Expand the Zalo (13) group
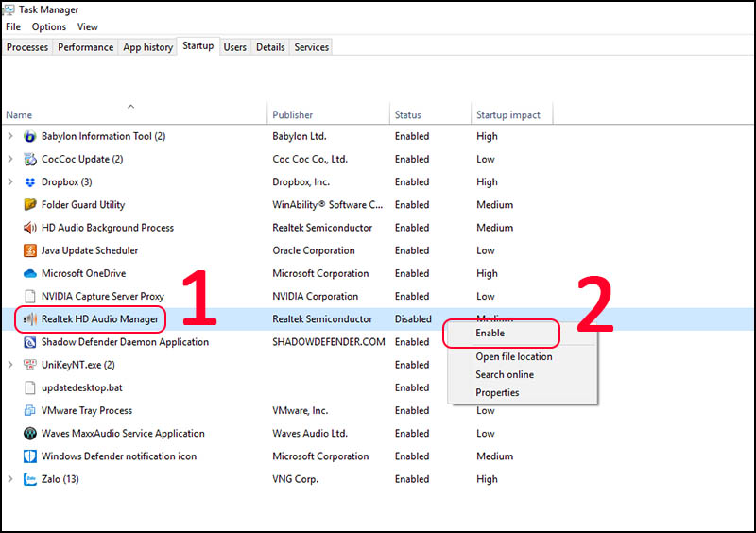The height and width of the screenshot is (533, 756). pos(10,479)
